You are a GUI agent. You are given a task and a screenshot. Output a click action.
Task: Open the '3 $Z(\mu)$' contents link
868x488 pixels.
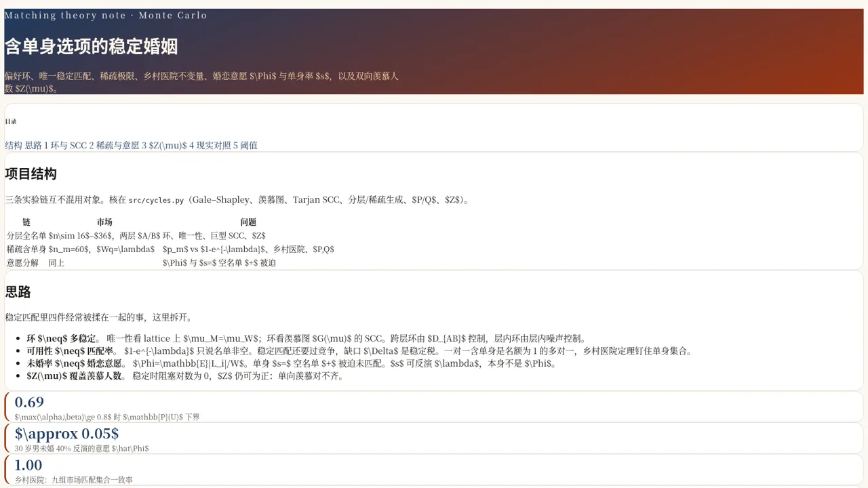[164, 145]
